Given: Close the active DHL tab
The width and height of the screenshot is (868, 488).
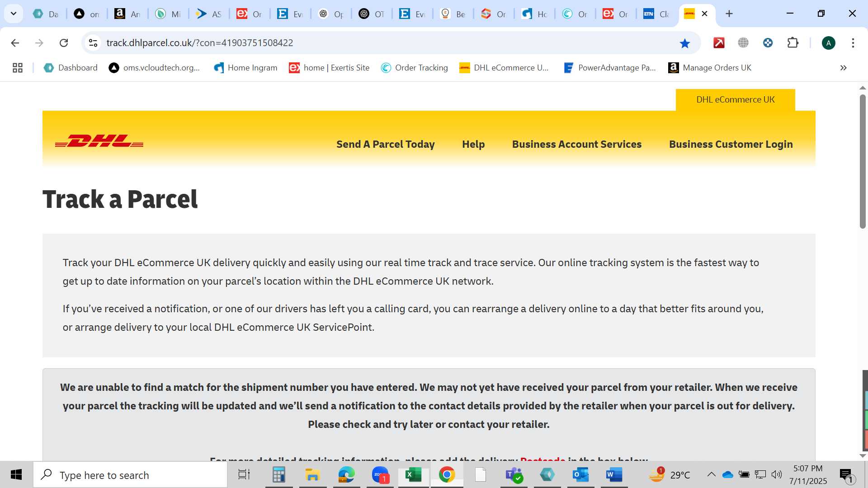Looking at the screenshot, I should (x=704, y=14).
